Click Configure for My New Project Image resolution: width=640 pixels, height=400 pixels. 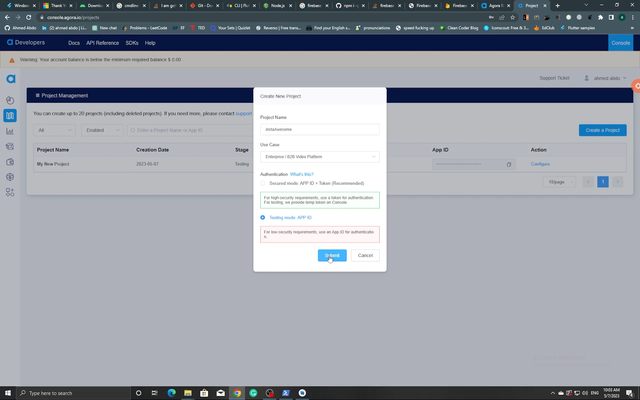[x=540, y=164]
